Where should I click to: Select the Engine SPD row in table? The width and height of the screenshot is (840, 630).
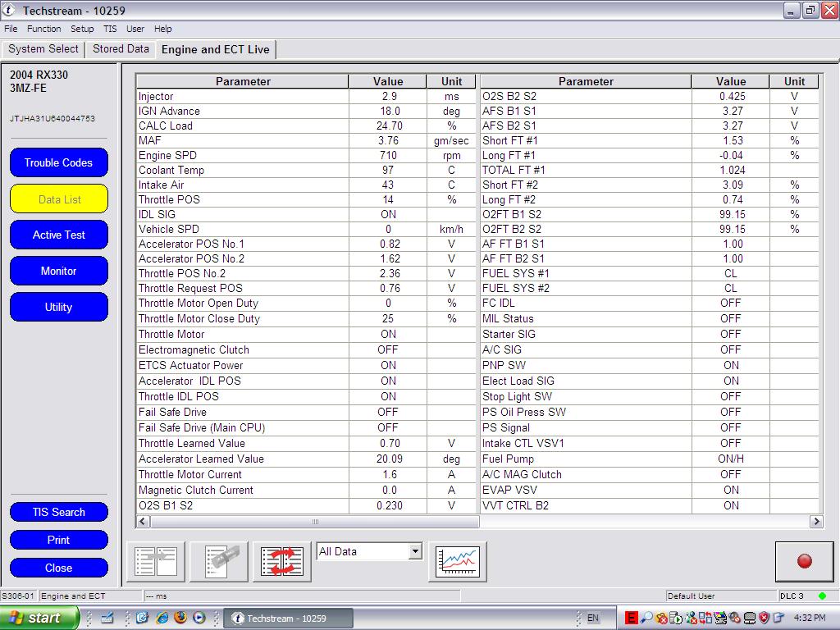coord(242,155)
